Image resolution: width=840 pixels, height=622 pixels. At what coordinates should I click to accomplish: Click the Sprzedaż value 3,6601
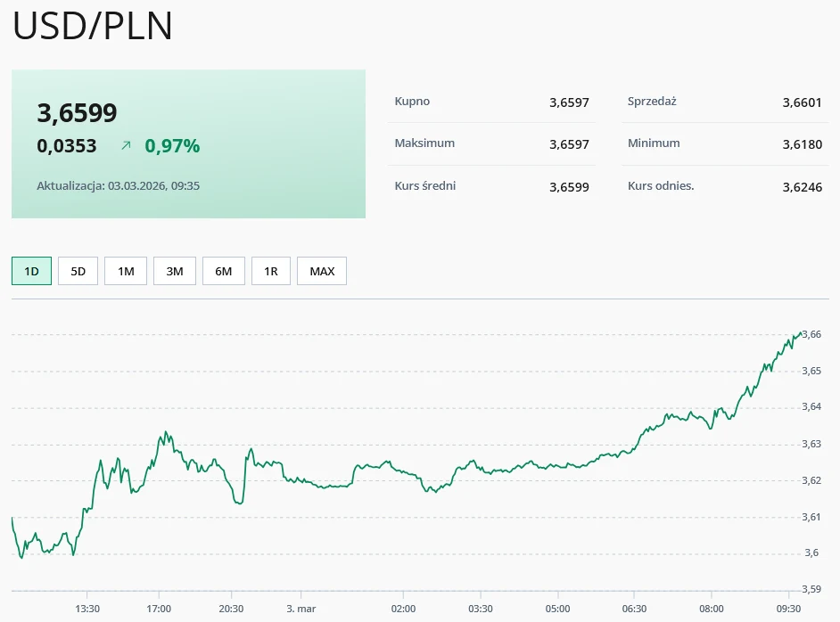point(802,102)
